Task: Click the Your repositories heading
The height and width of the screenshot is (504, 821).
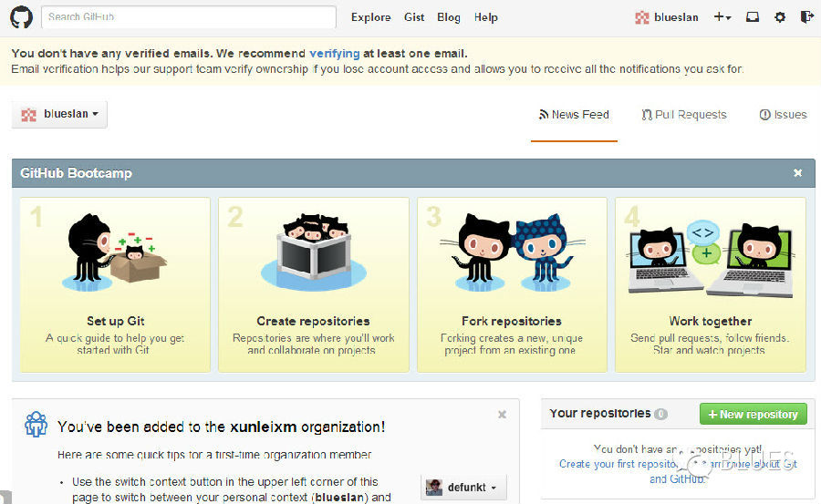Action: [600, 413]
